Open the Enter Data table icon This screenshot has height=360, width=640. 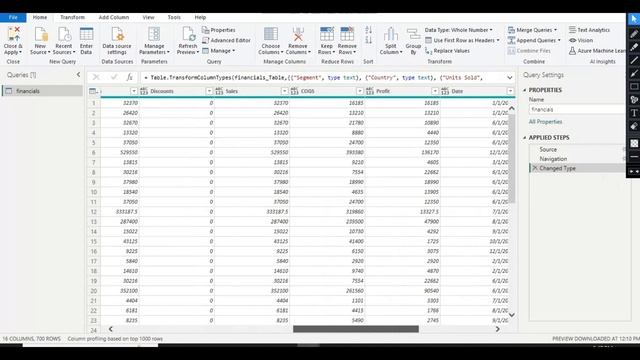click(x=86, y=34)
